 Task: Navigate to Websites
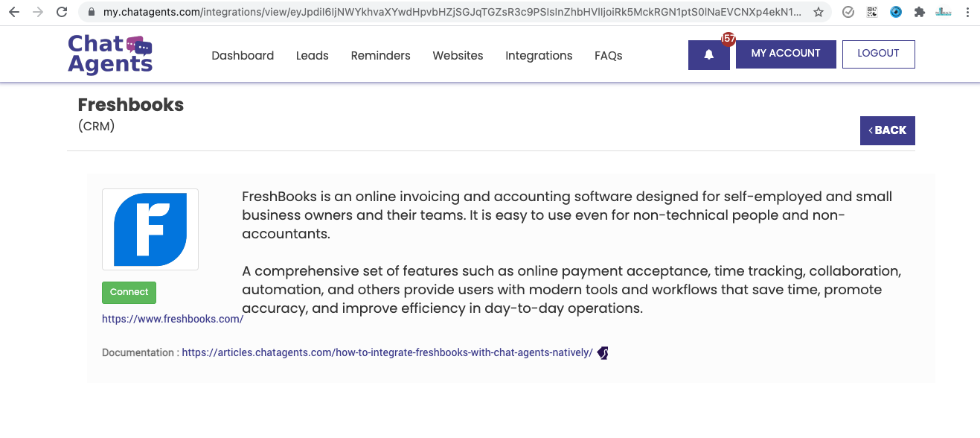point(458,56)
